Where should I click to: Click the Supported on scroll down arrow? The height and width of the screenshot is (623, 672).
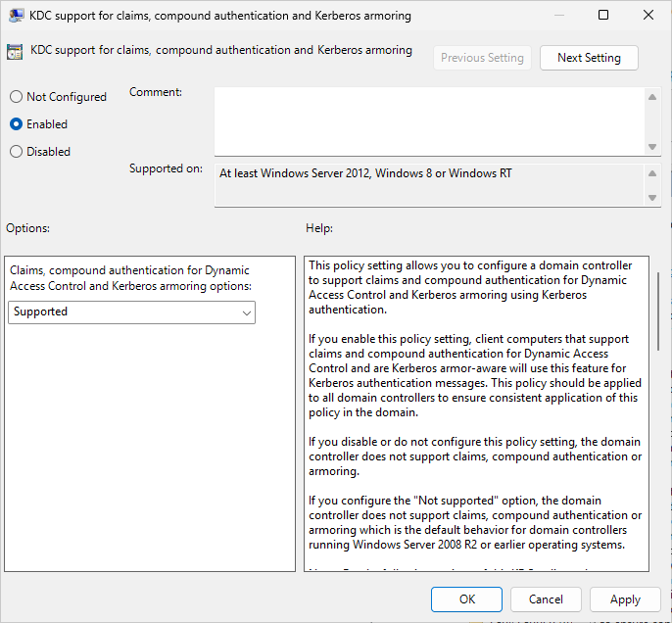point(652,198)
